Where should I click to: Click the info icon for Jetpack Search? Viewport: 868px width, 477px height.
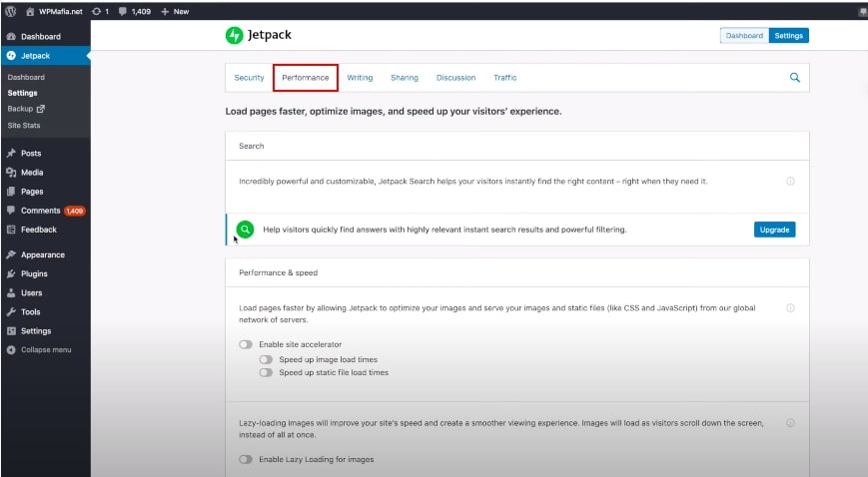[790, 181]
